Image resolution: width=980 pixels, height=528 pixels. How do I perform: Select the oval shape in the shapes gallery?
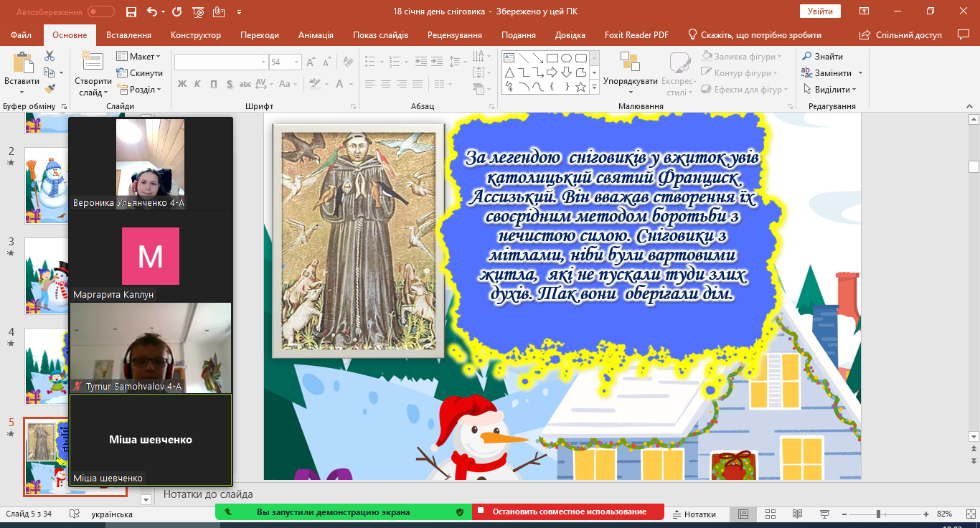[566, 58]
